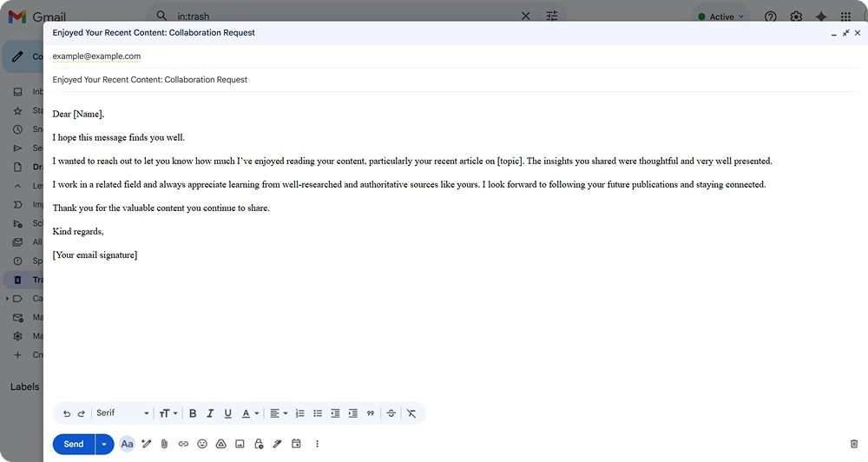Toggle bold formatting
This screenshot has height=462, width=868.
193,413
